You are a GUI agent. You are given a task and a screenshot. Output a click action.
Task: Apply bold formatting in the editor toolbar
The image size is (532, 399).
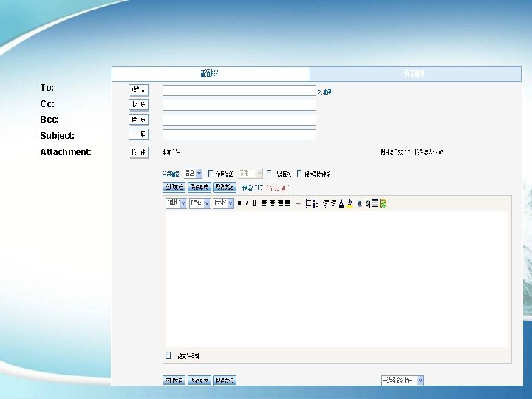(239, 204)
